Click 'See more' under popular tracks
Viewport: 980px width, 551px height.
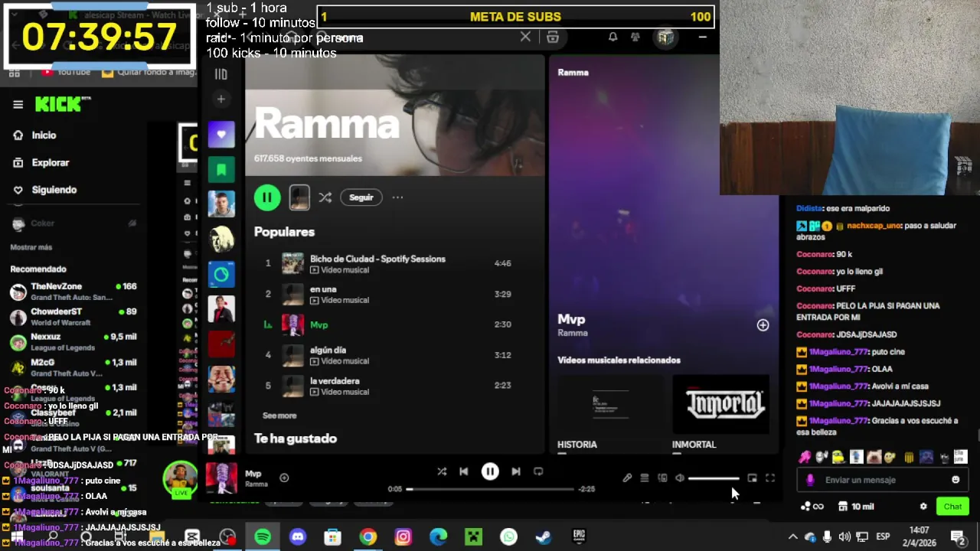pyautogui.click(x=279, y=416)
